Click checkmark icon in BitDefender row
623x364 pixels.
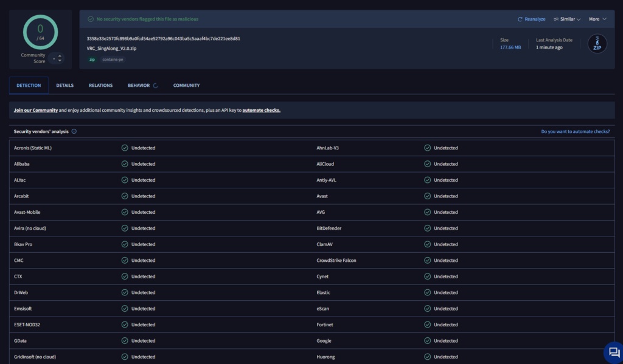tap(427, 228)
